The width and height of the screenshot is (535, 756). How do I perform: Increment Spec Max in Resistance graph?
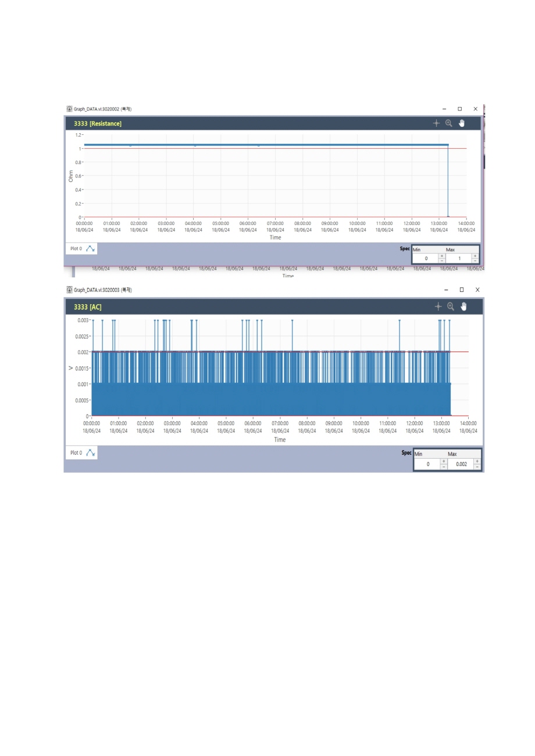[475, 255]
